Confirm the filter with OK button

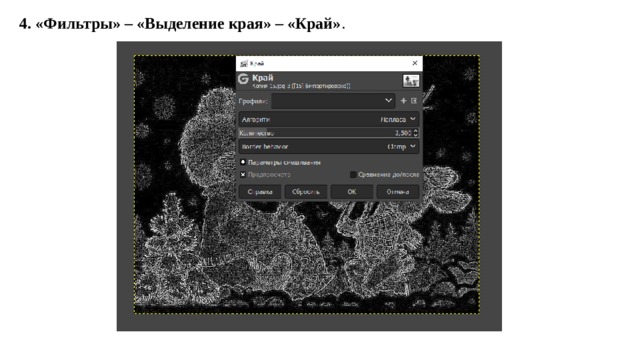pos(352,192)
